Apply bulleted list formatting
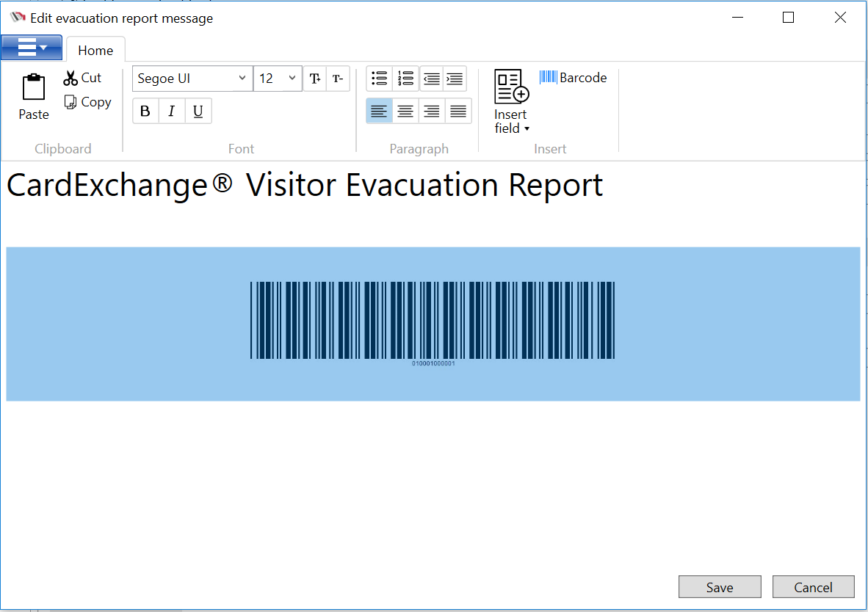 379,79
